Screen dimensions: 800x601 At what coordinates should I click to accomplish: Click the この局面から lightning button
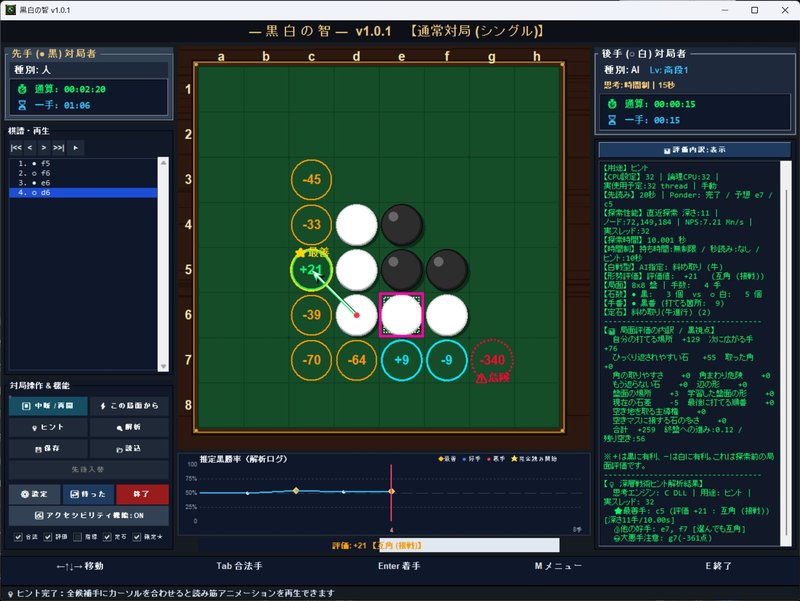point(129,406)
